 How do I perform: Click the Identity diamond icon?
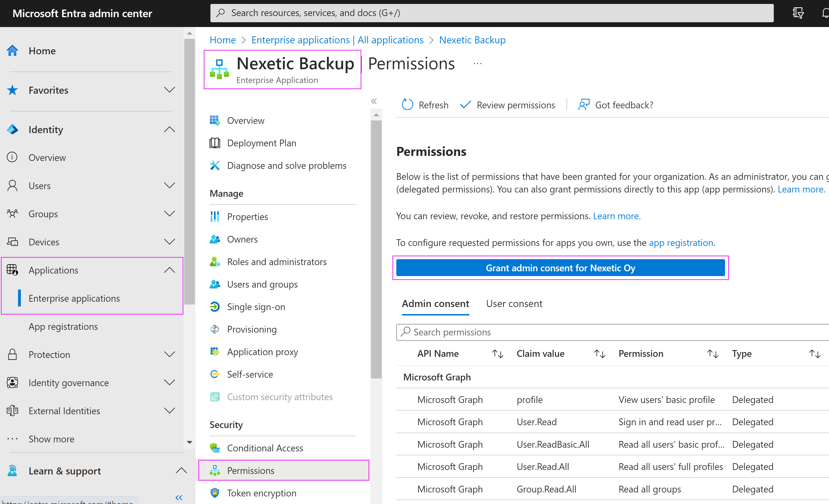[x=12, y=129]
